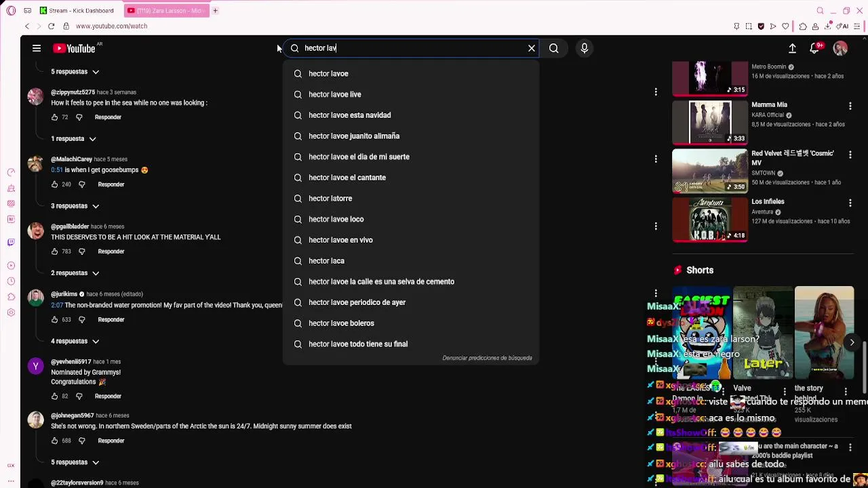This screenshot has width=868, height=488.
Task: Select suggestion 'hector lavoe'
Action: [411, 74]
